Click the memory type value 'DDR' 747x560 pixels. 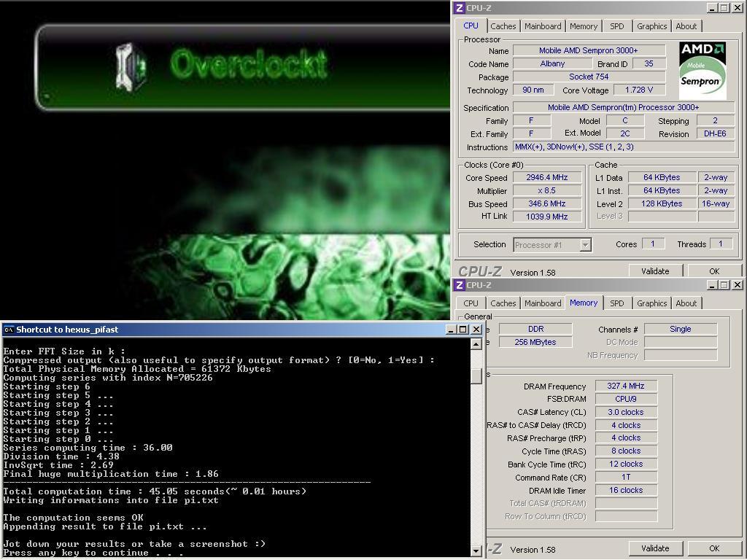point(535,329)
